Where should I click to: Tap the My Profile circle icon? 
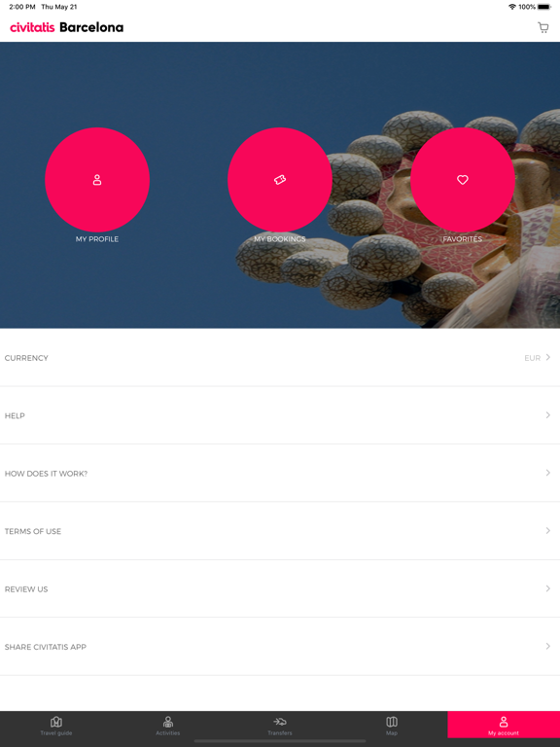pos(97,180)
